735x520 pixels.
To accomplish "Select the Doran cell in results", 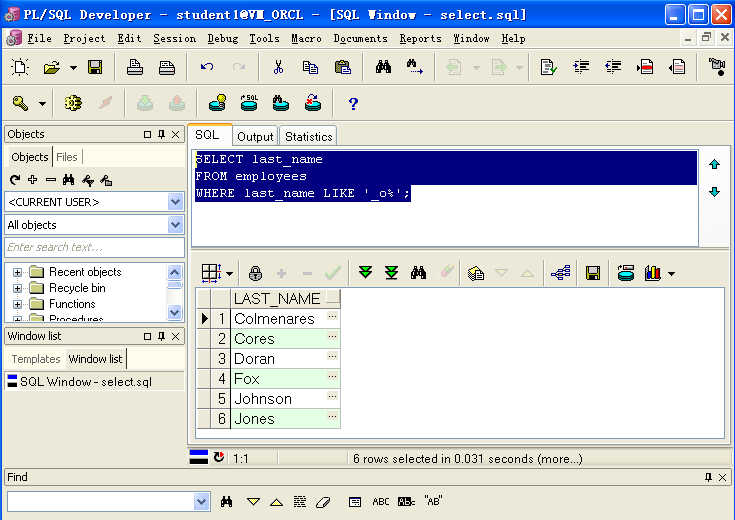I will point(285,359).
